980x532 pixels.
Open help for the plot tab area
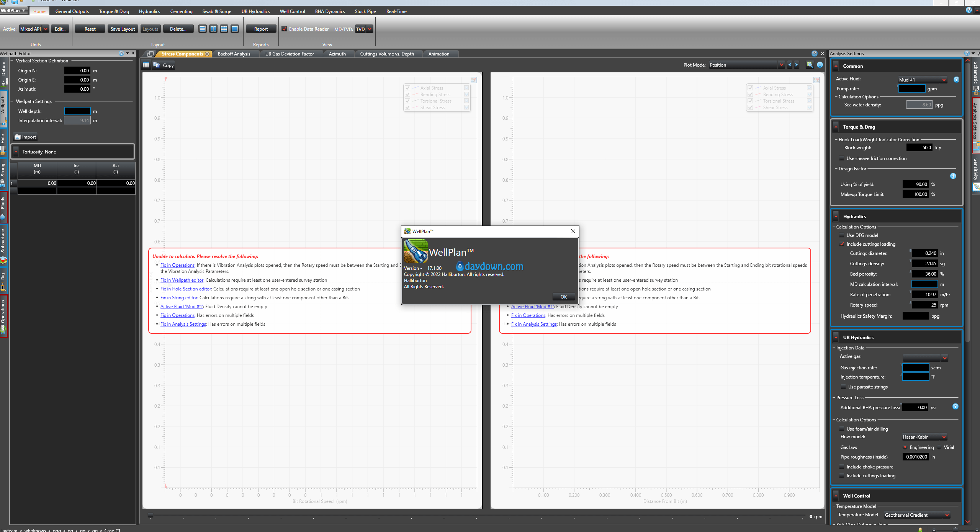(x=814, y=54)
